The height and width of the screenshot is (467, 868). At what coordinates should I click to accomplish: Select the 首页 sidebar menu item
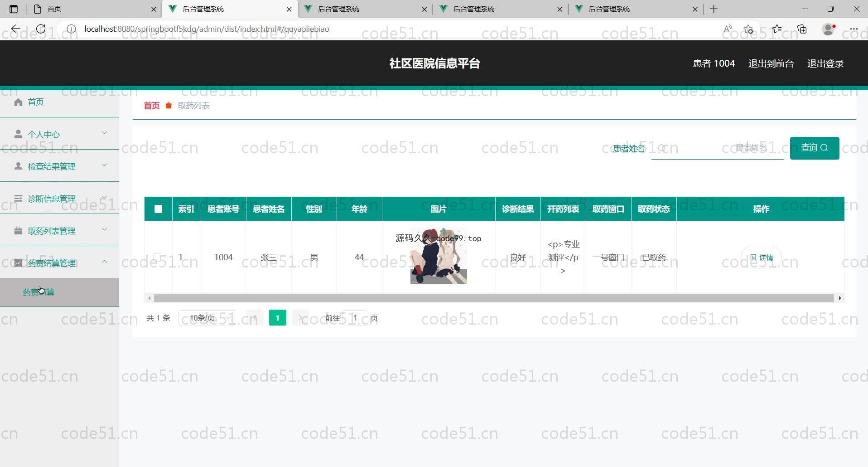click(x=59, y=102)
